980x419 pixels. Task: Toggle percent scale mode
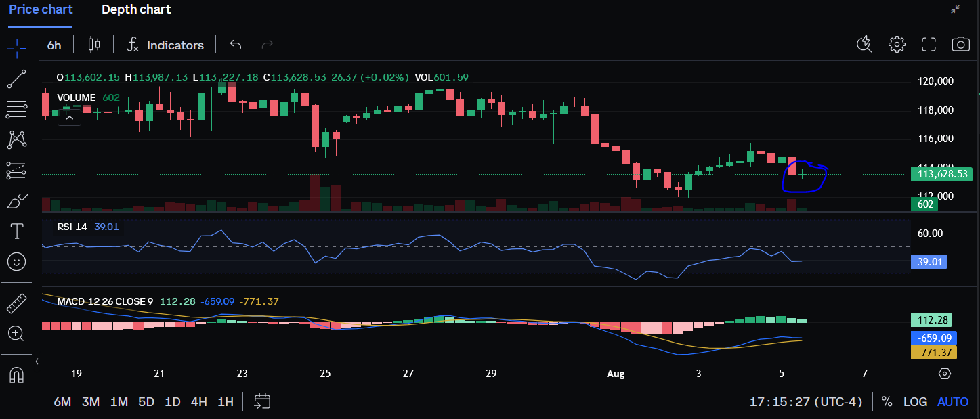887,401
